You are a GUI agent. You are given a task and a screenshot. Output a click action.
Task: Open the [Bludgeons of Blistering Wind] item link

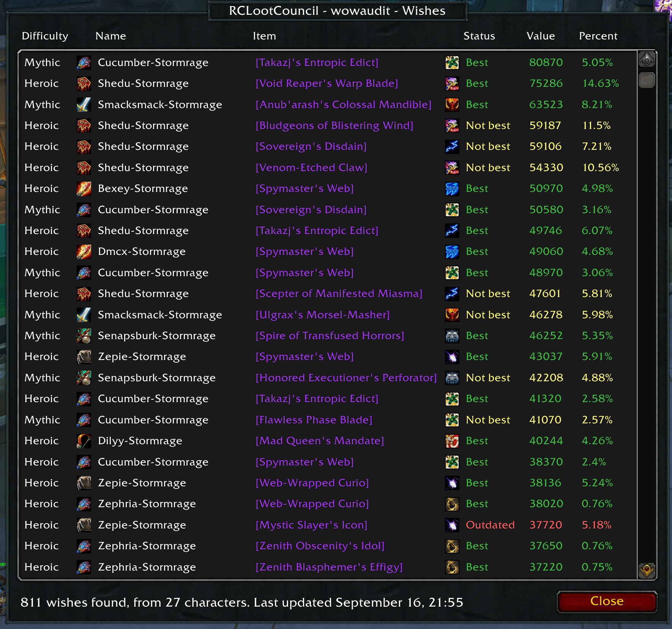pos(334,126)
